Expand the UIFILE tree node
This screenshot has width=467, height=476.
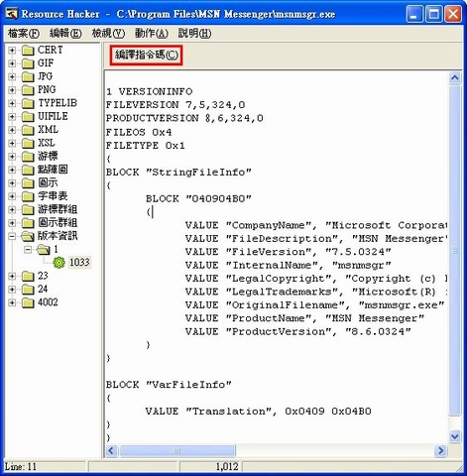pos(12,117)
